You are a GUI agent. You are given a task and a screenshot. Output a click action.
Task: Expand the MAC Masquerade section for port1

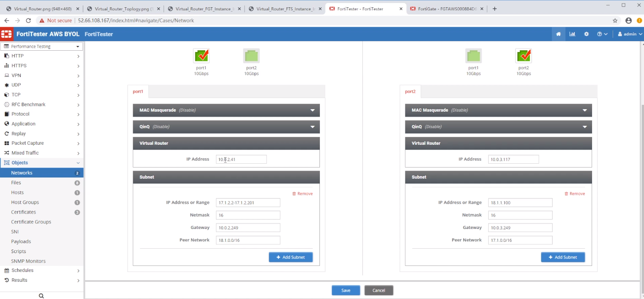(226, 110)
